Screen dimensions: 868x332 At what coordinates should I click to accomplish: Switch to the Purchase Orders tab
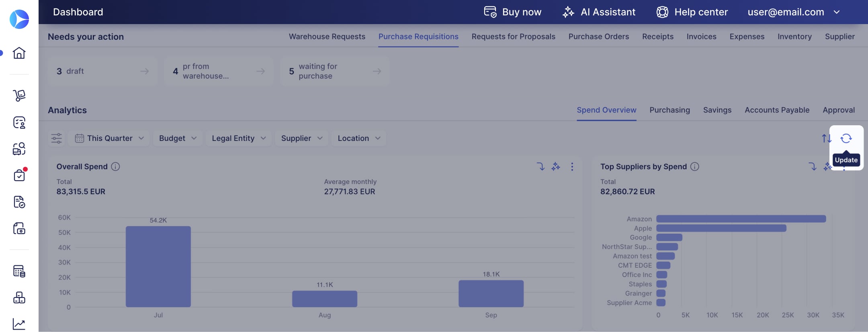tap(598, 37)
